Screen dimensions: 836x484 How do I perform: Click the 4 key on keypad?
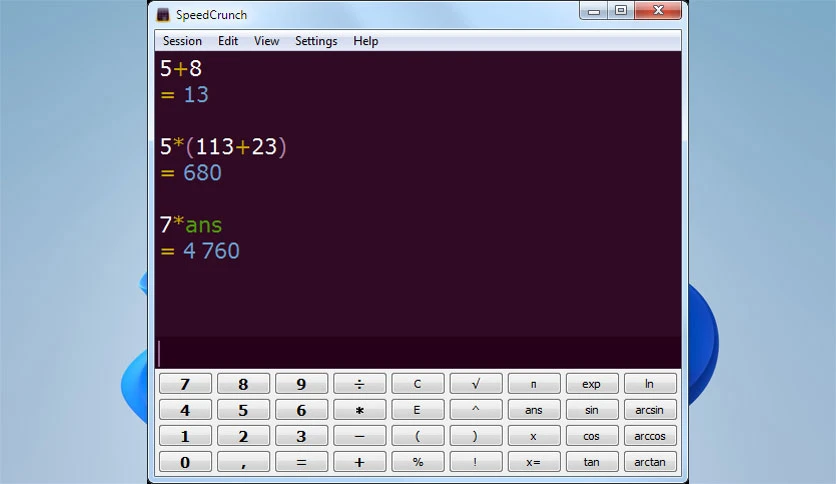point(185,410)
